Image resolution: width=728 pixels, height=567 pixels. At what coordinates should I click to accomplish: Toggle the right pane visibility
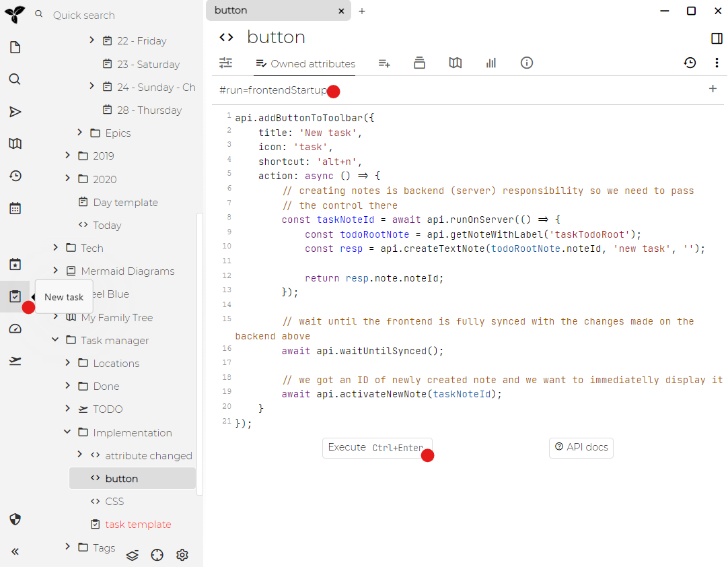coord(717,38)
